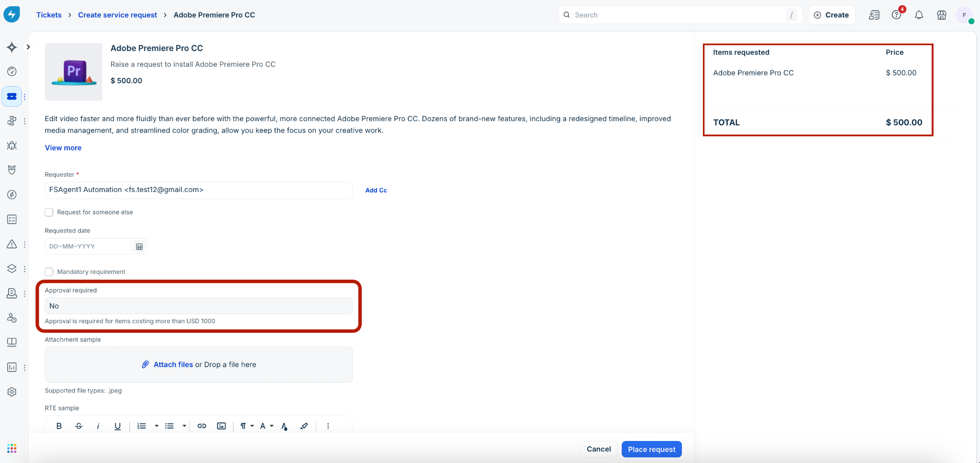Viewport: 980px width, 463px height.
Task: Click the Requester input field
Action: pyautogui.click(x=199, y=190)
